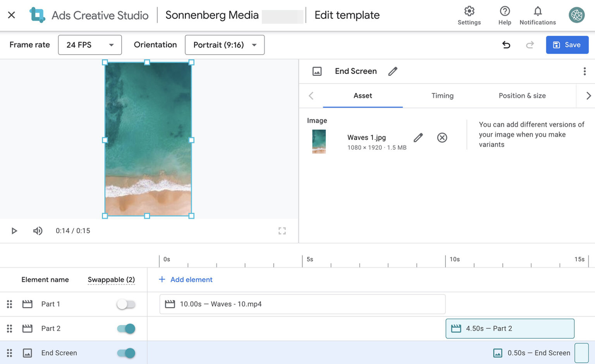This screenshot has height=364, width=595.
Task: Switch to the Position & size tab
Action: point(522,96)
